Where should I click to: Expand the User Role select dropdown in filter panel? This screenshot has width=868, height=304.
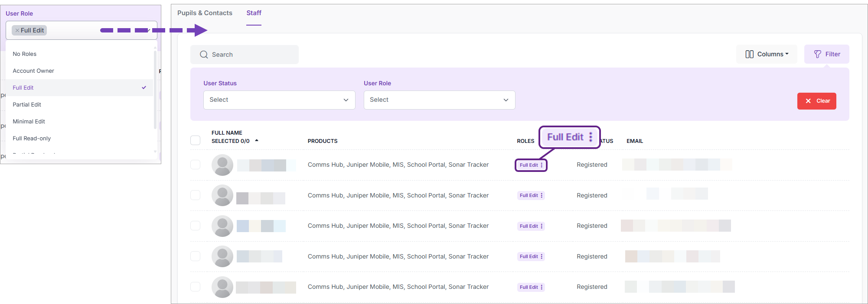[439, 100]
